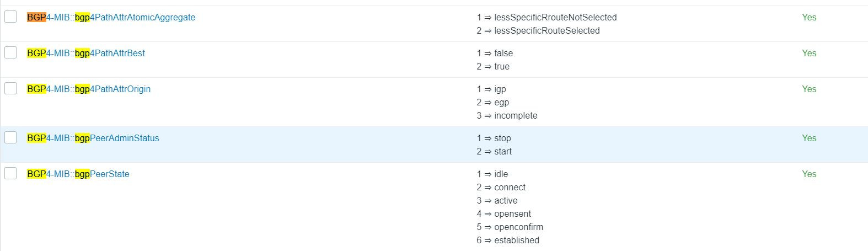Click Yes in the bgpPeerAdminStatus row
The height and width of the screenshot is (251, 868).
click(x=809, y=138)
